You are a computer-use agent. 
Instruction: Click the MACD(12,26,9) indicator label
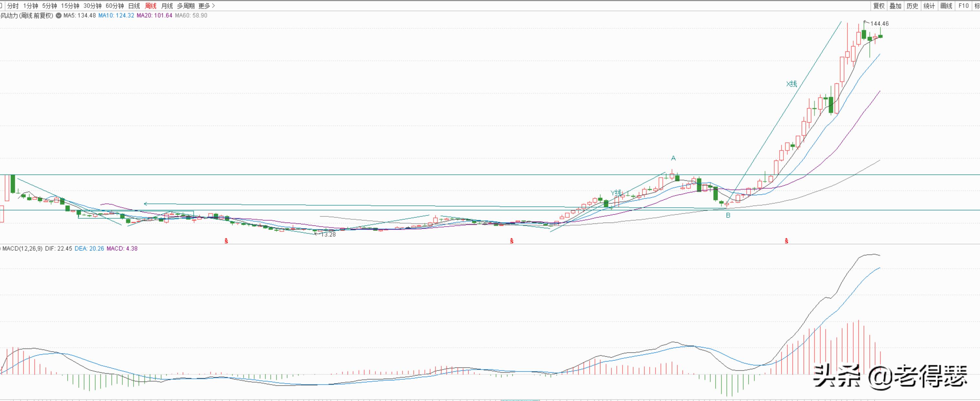tap(23, 248)
